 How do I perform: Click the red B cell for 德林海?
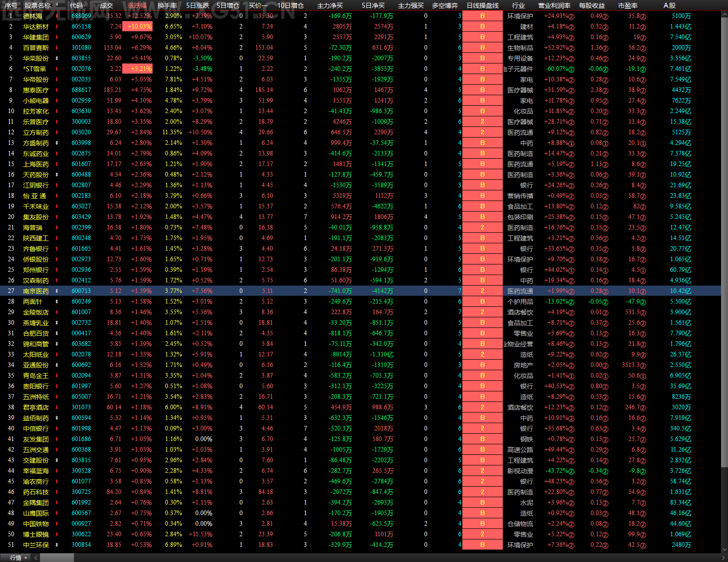(x=483, y=16)
